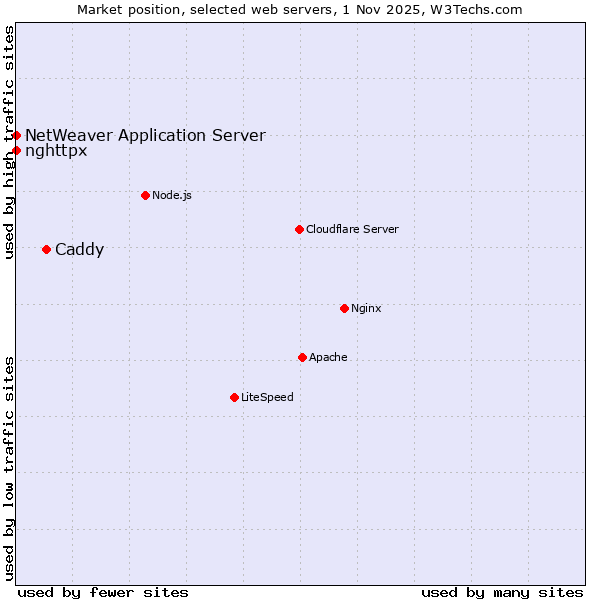600x600 pixels.
Task: Click the Apache red marker
Action: click(x=302, y=357)
